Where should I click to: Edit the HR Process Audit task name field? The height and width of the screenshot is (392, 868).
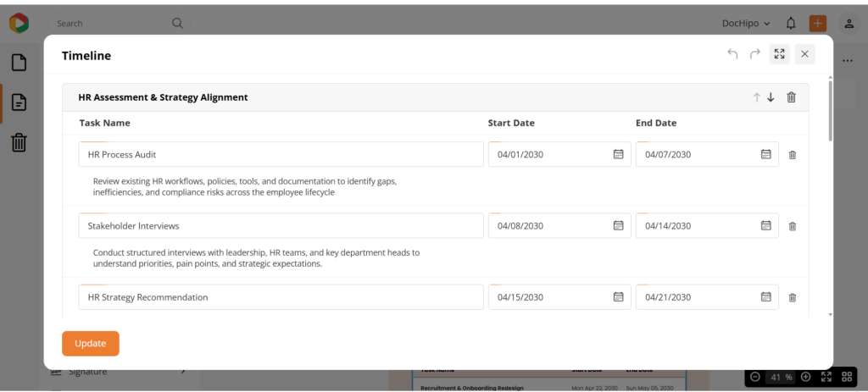pyautogui.click(x=280, y=155)
